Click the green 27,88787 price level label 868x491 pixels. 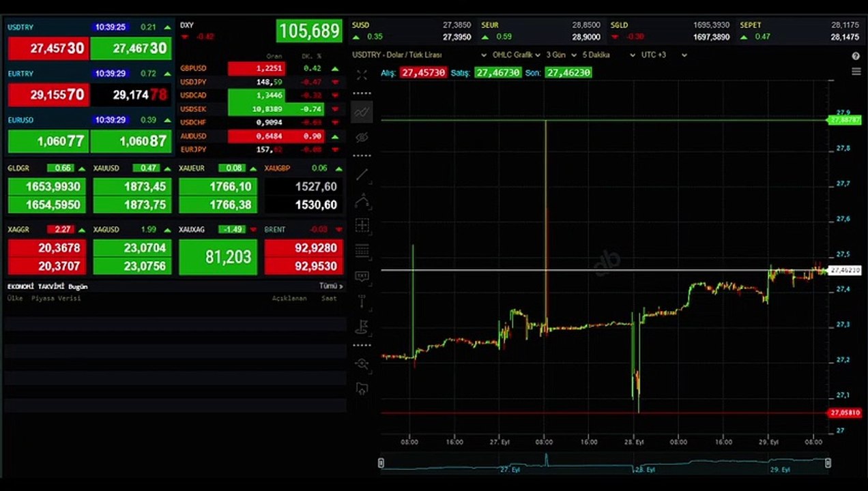click(844, 120)
